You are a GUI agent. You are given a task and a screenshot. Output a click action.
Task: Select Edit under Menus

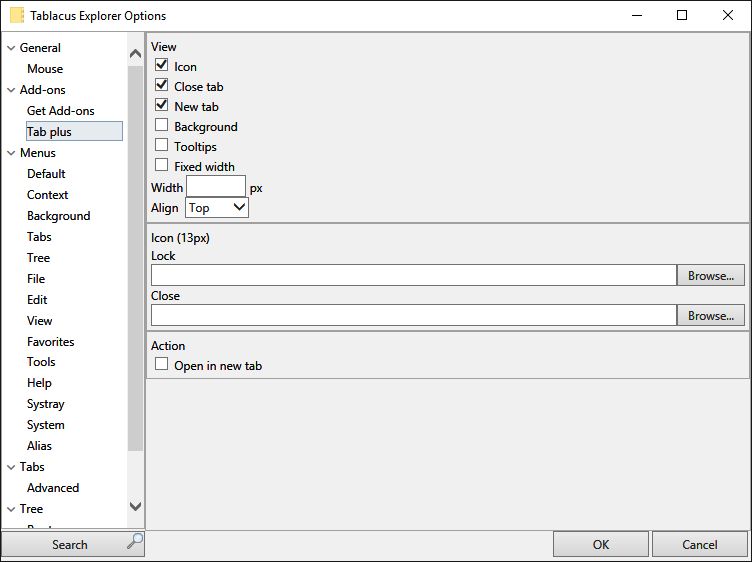click(x=37, y=300)
